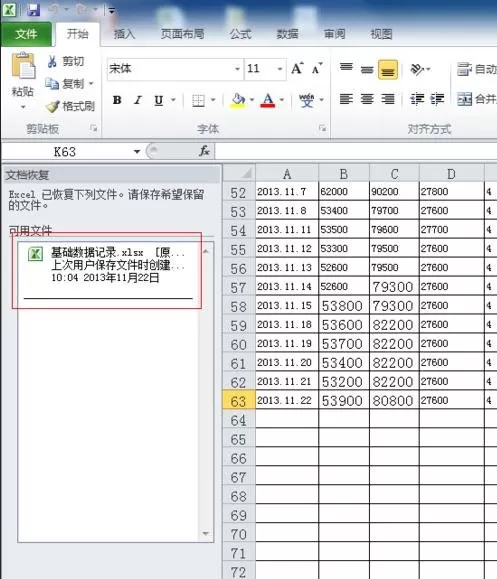Open the font size 11 dropdown
This screenshot has height=579, width=497.
[280, 69]
